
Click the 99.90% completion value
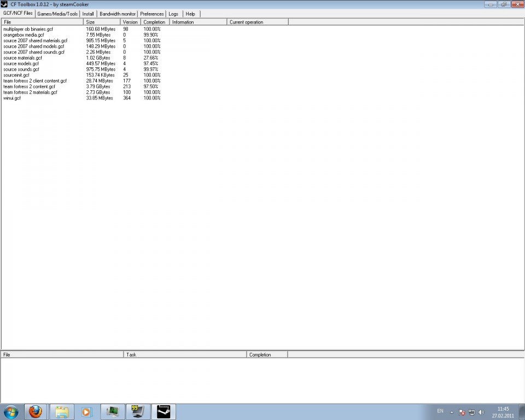point(151,35)
